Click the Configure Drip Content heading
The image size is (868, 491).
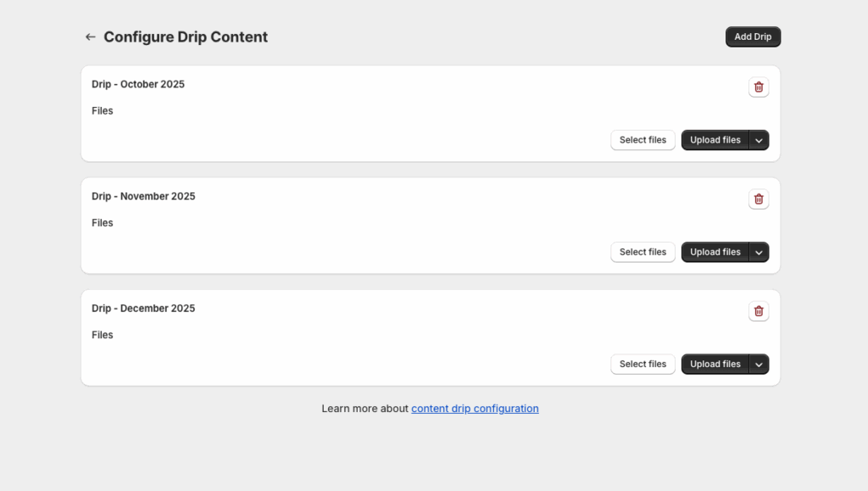186,37
